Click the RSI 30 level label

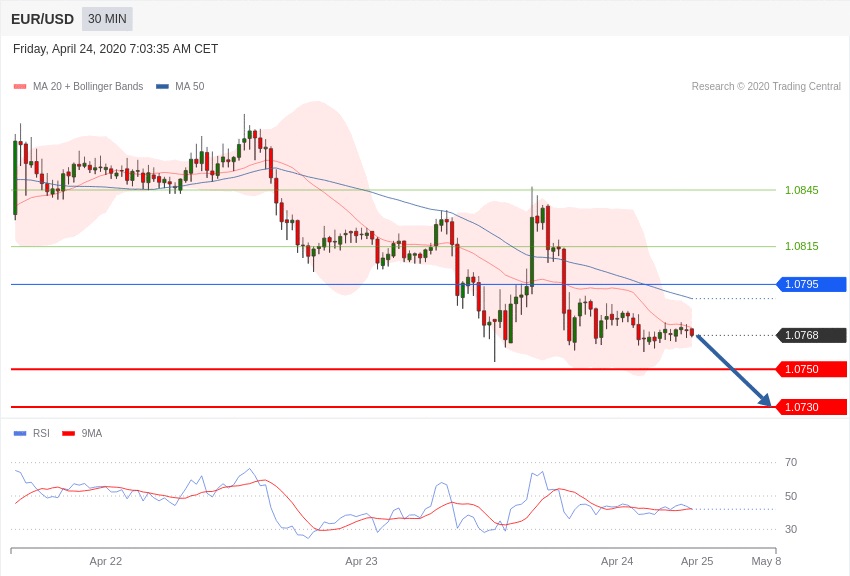[x=791, y=529]
